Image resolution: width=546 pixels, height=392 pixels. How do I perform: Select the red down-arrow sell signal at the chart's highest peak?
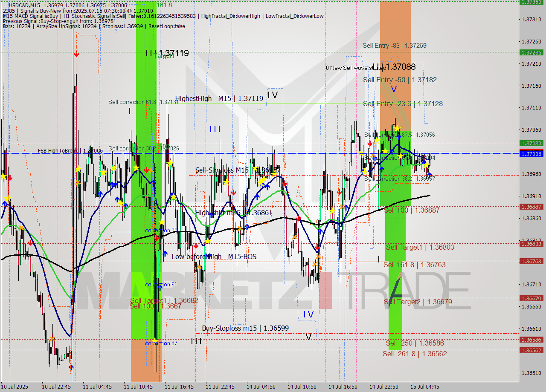point(76,54)
